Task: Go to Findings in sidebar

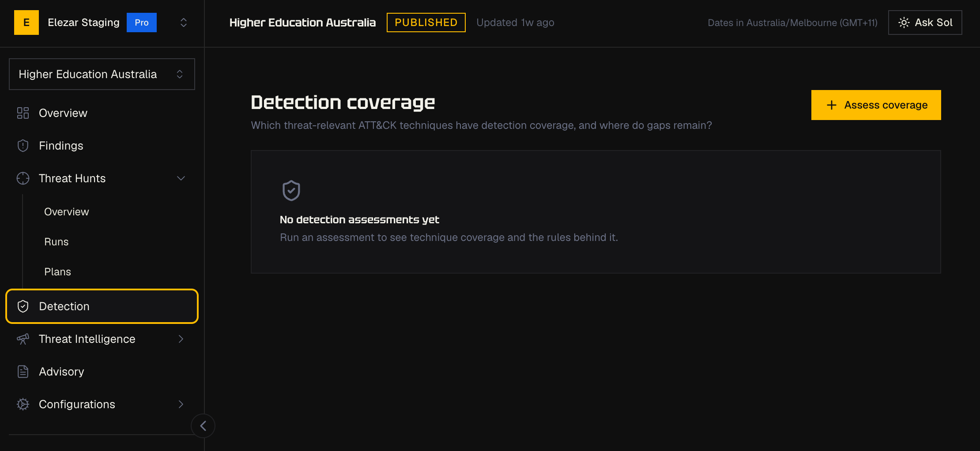Action: (102, 146)
